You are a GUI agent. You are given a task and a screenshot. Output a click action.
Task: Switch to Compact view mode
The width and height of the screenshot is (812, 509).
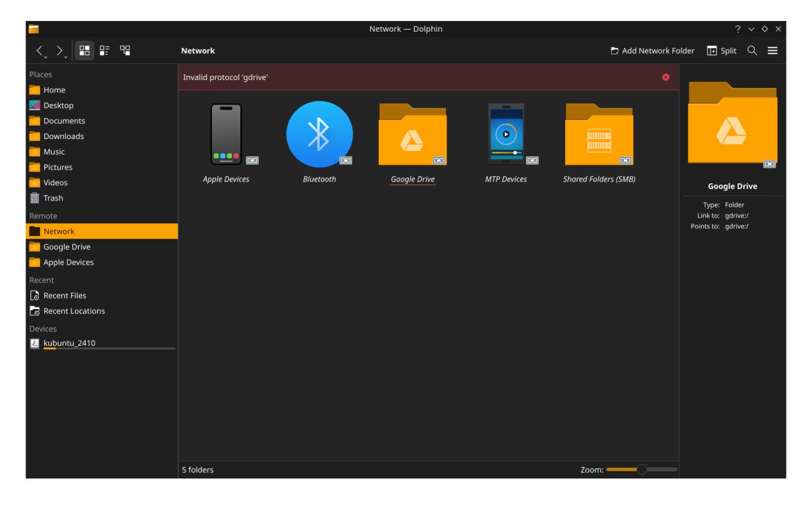coord(105,50)
